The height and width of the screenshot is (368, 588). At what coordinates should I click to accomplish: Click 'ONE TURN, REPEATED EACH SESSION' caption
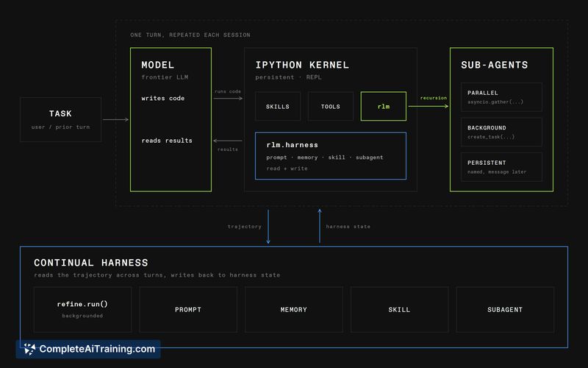pyautogui.click(x=190, y=35)
